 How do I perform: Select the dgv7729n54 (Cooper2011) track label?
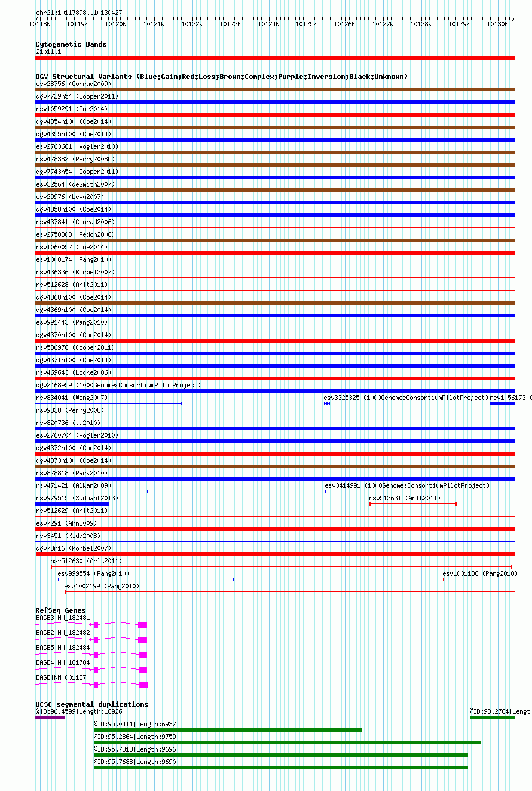click(77, 96)
